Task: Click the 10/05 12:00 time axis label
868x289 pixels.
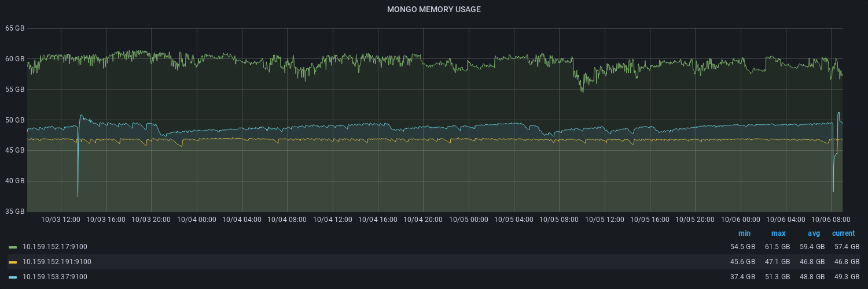Action: point(605,220)
